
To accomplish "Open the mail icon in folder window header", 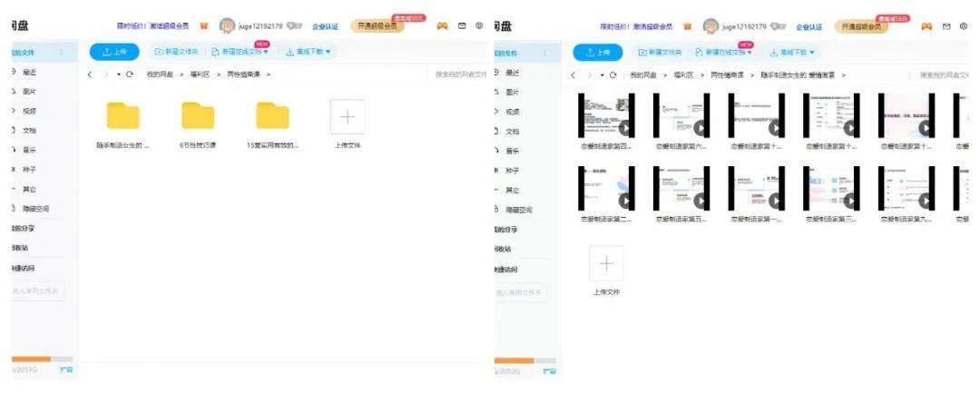I will click(462, 25).
